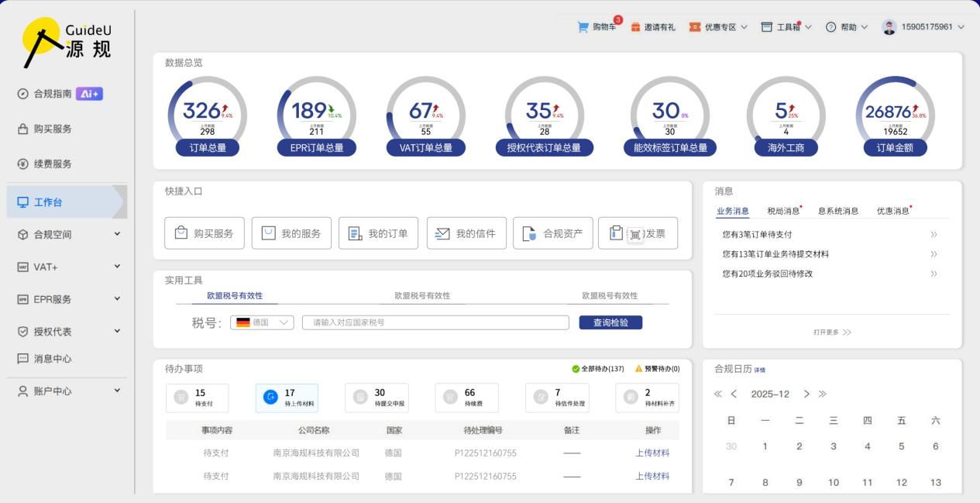Screen dimensions: 980x503
Task: Switch to the 税局消息 tab
Action: [x=783, y=211]
